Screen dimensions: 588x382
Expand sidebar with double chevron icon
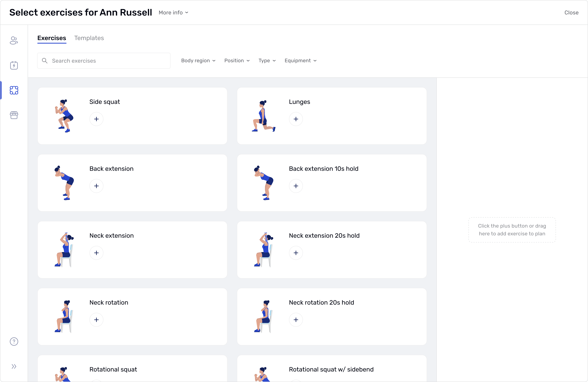(14, 366)
